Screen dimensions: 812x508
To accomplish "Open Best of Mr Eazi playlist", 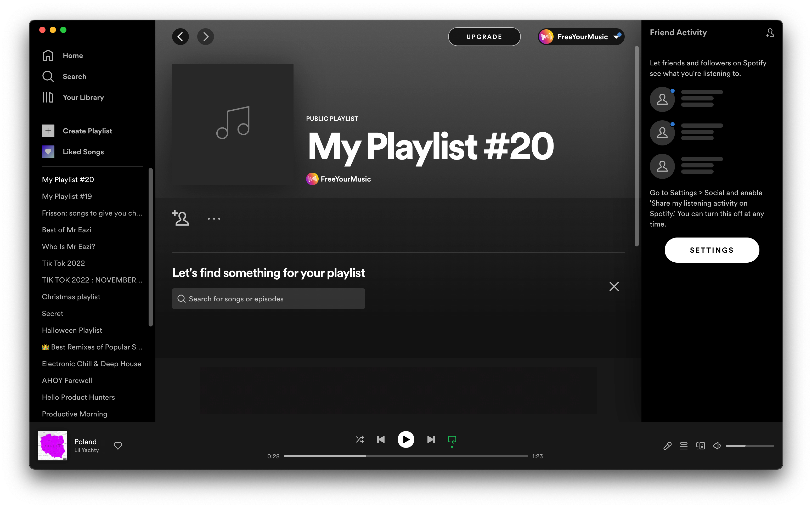I will pyautogui.click(x=66, y=230).
